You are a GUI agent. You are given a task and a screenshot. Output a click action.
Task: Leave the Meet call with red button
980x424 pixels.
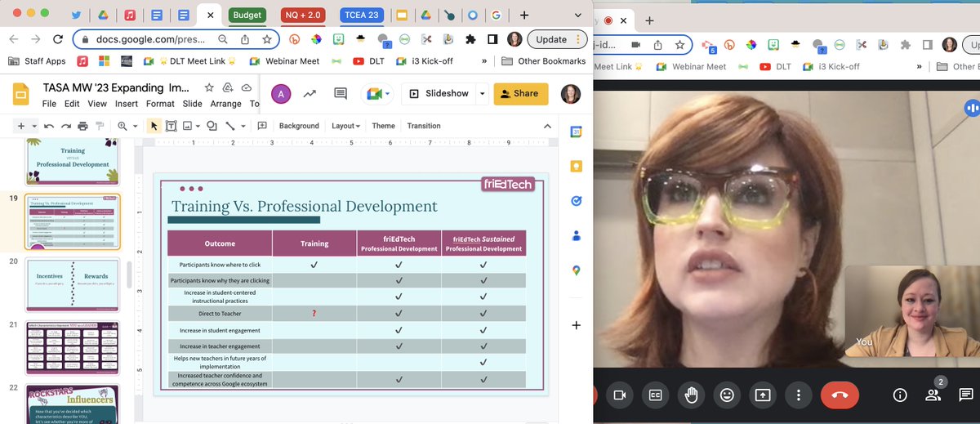click(x=840, y=395)
